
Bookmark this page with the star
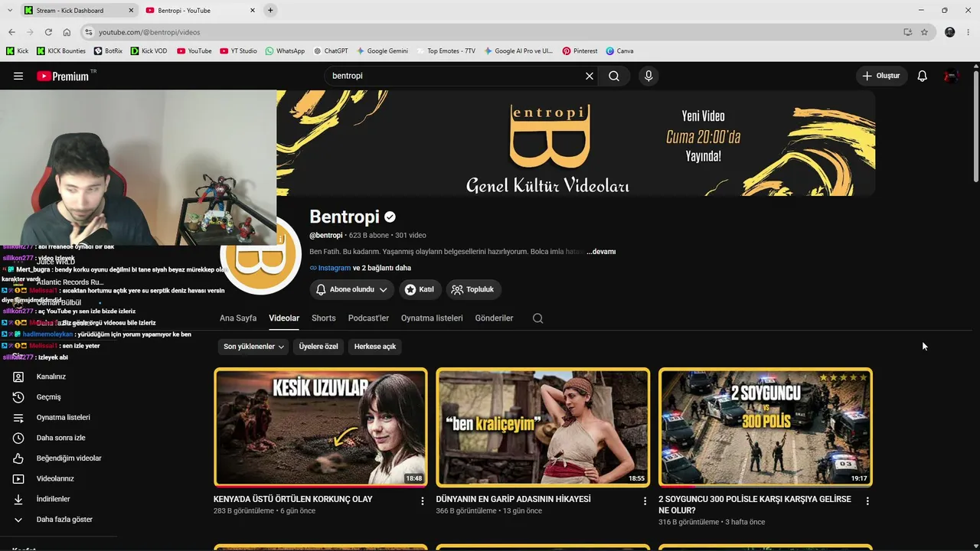pos(924,32)
